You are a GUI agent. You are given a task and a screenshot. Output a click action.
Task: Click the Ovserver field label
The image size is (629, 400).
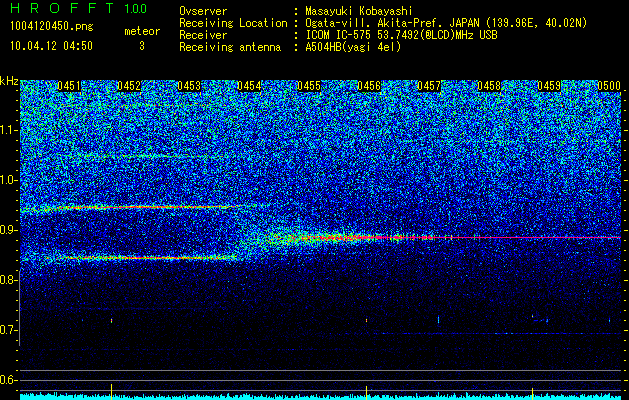click(203, 11)
